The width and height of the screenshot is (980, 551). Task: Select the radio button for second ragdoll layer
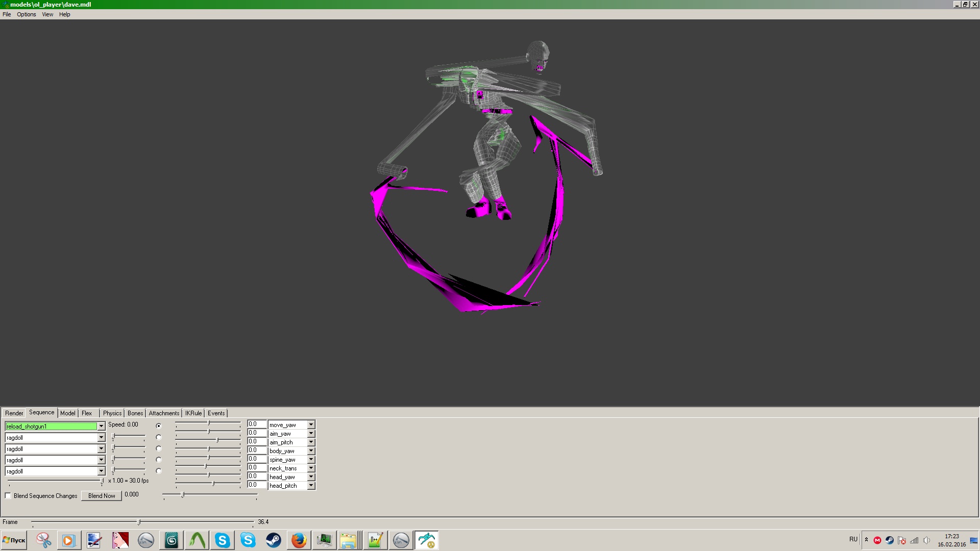click(159, 448)
